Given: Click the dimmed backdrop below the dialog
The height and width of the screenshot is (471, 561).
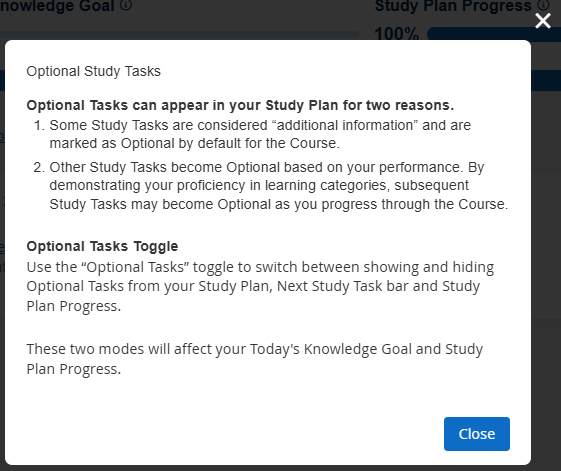Looking at the screenshot, I should [x=280, y=468].
